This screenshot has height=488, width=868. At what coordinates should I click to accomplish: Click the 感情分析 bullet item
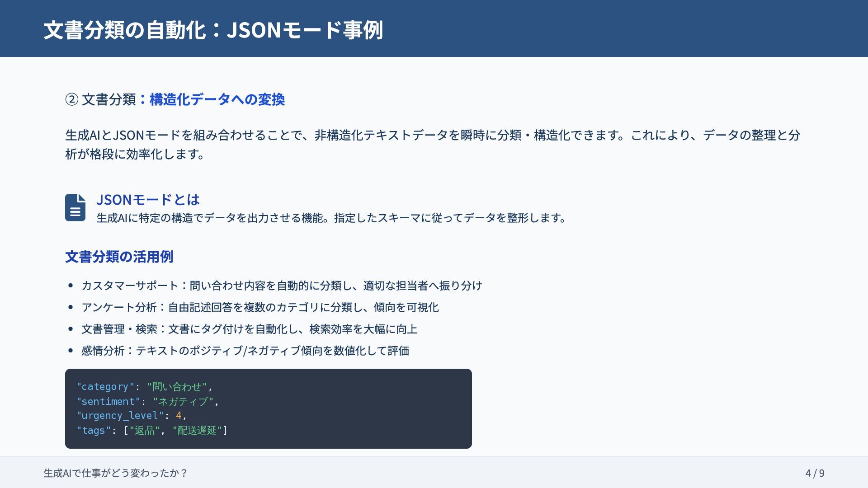point(245,351)
